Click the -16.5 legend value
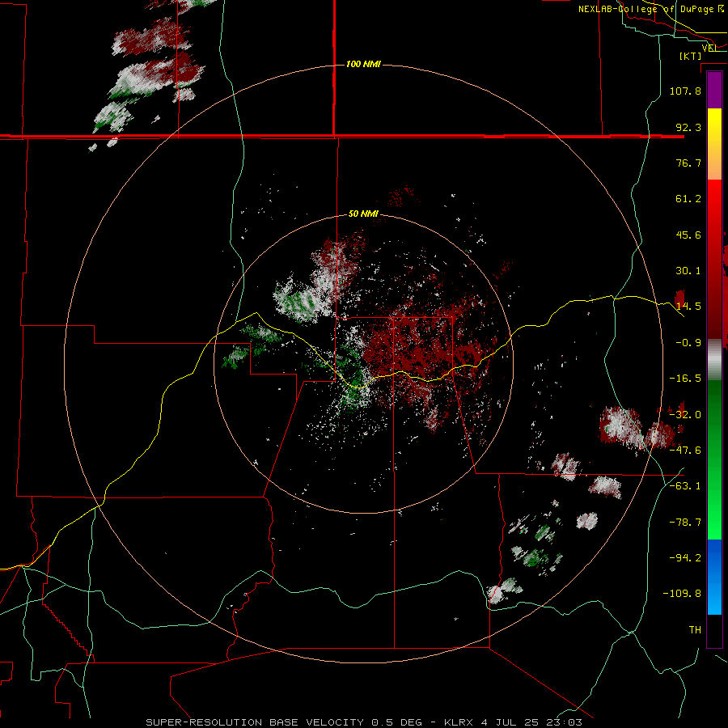 (685, 379)
